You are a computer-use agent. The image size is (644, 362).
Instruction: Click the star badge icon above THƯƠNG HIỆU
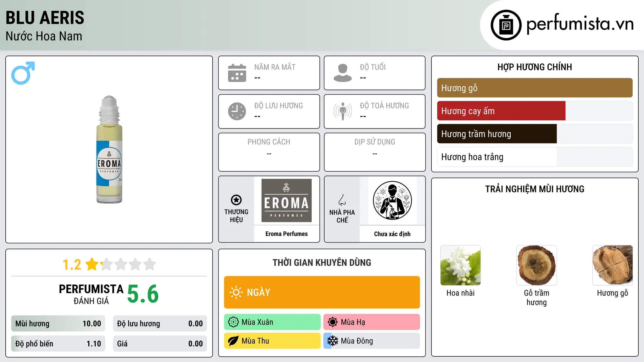236,200
